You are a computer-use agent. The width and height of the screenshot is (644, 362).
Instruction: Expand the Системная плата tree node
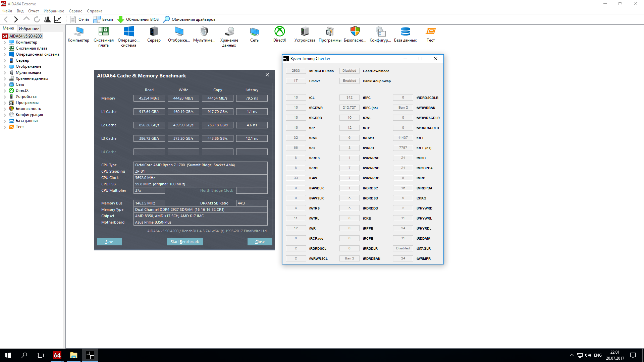point(5,49)
